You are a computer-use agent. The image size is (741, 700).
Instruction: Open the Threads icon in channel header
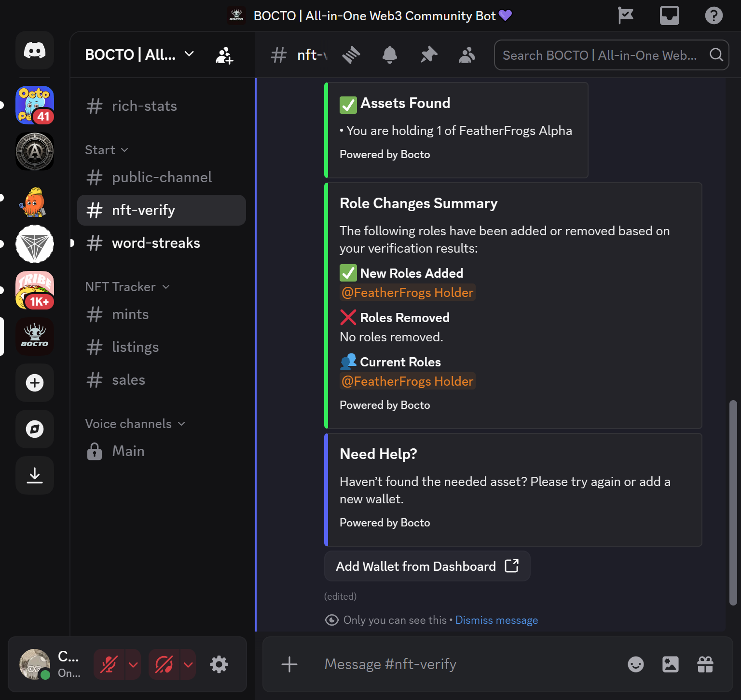point(351,55)
